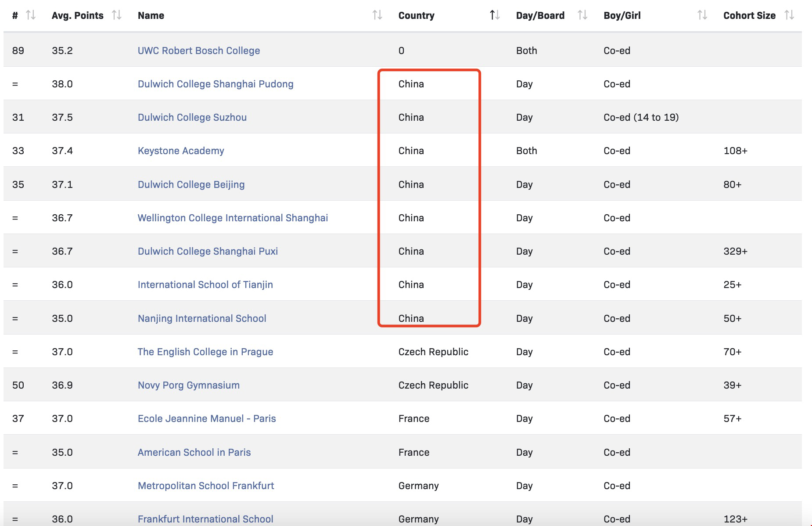Select Both in Keystone Academy row
Viewport: 812px width, 526px height.
[x=527, y=151]
